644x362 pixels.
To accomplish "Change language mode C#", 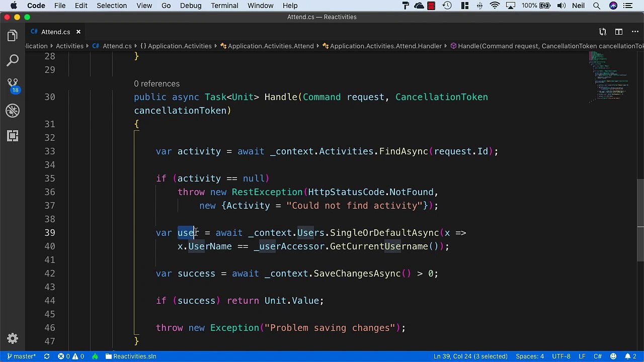I will (598, 356).
